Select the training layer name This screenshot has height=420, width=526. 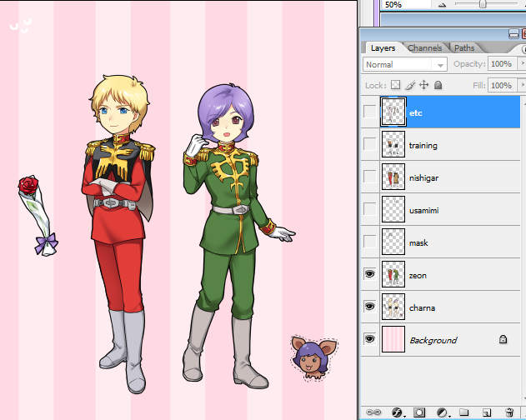423,146
